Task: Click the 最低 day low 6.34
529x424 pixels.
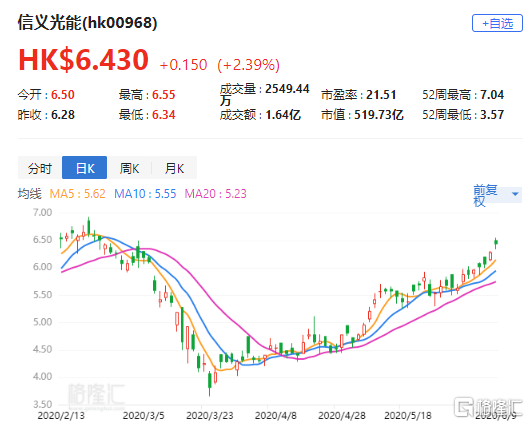Action: 164,115
